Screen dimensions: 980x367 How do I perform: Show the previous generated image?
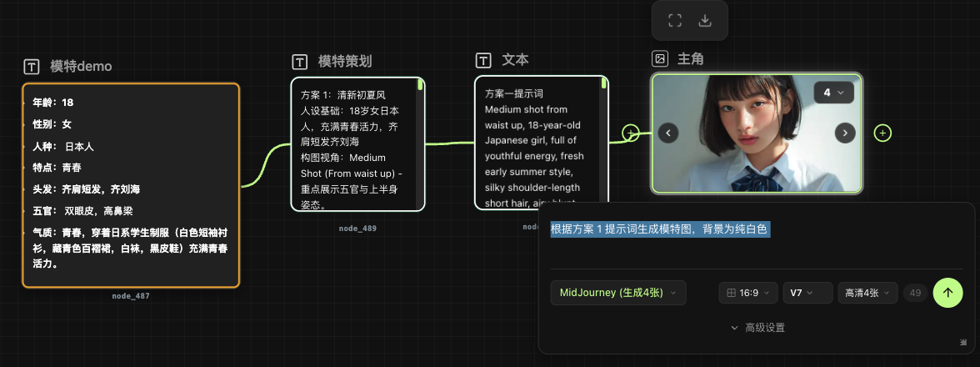click(x=667, y=133)
